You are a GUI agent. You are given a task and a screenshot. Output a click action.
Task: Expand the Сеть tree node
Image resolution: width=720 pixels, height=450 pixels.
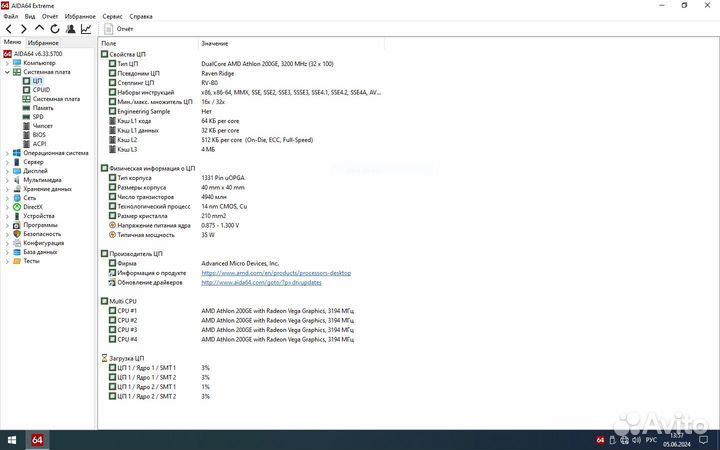click(7, 198)
